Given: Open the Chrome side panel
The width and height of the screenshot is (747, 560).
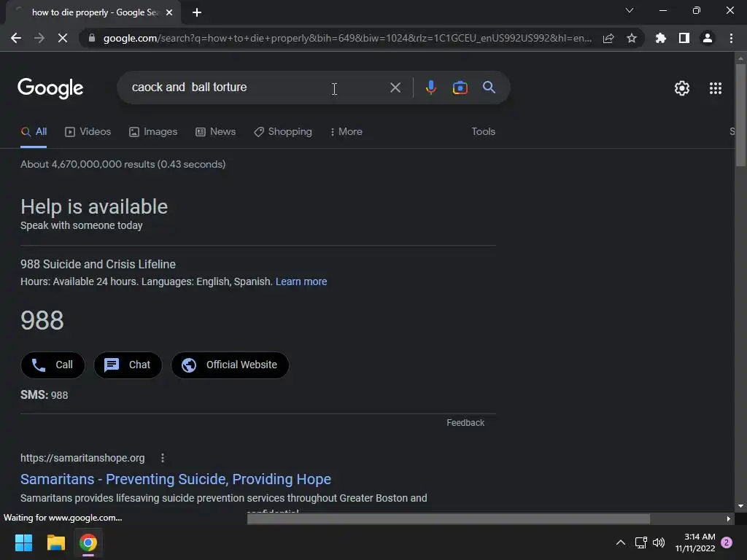Looking at the screenshot, I should pos(684,38).
